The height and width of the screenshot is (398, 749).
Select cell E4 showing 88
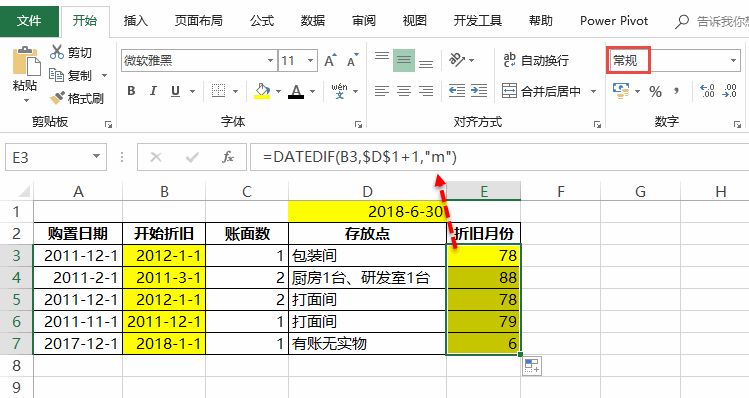(x=483, y=278)
